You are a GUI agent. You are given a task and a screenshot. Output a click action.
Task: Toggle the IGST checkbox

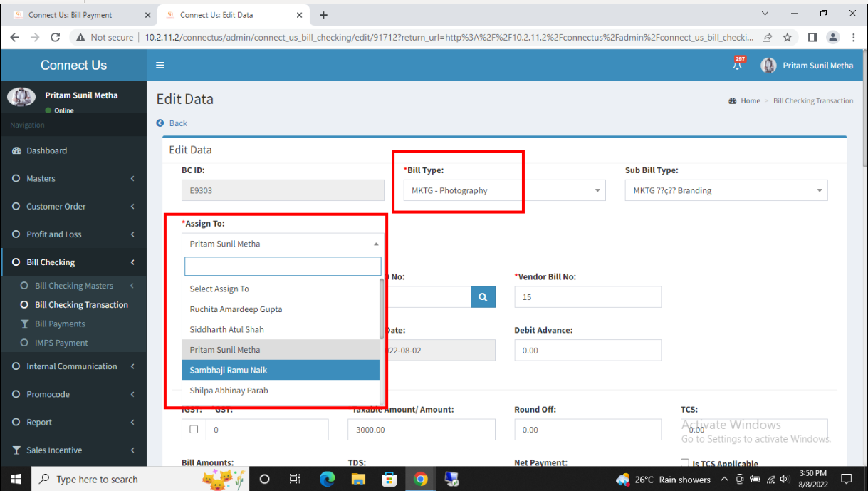[x=194, y=430]
